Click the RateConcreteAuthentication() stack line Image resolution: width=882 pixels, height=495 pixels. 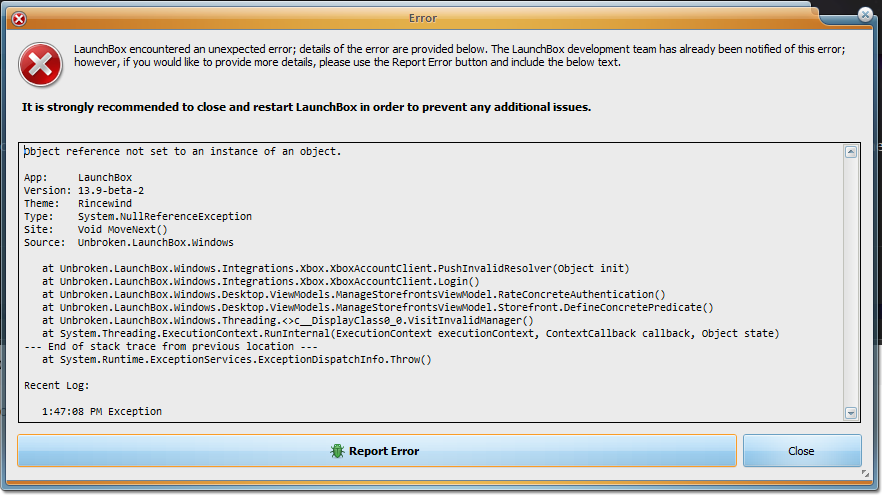point(353,294)
